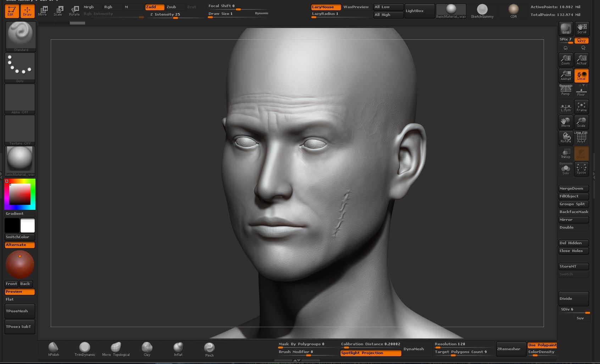Select the SketchGummy material in top bar
This screenshot has height=364, width=600.
pyautogui.click(x=482, y=11)
